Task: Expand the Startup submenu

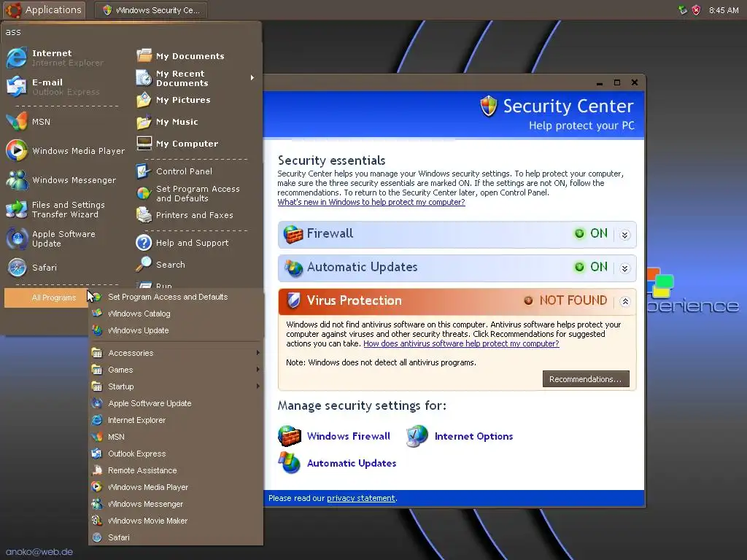Action: click(x=176, y=386)
